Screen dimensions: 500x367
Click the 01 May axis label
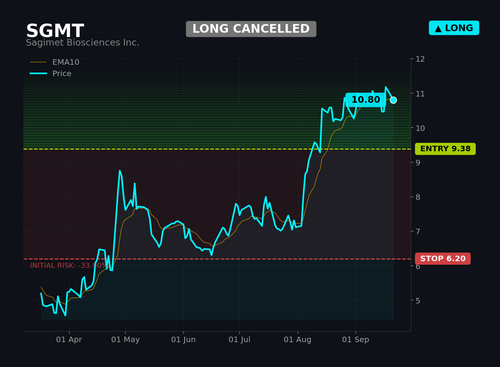pos(125,340)
